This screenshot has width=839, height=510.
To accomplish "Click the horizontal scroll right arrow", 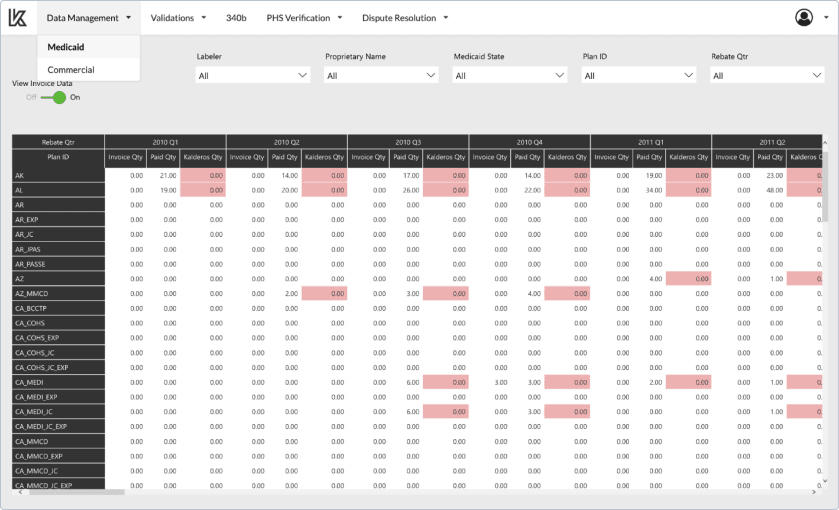I will (814, 492).
